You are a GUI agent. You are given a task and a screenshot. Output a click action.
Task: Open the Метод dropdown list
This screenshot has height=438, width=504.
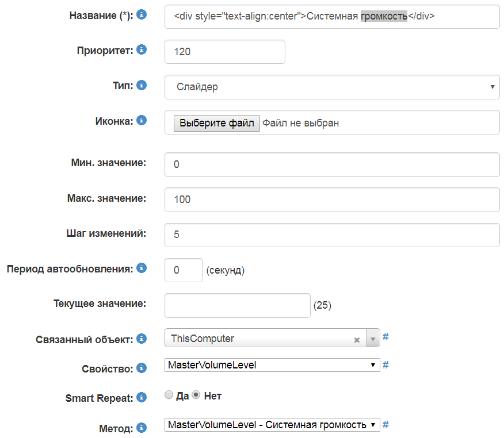coord(272,425)
